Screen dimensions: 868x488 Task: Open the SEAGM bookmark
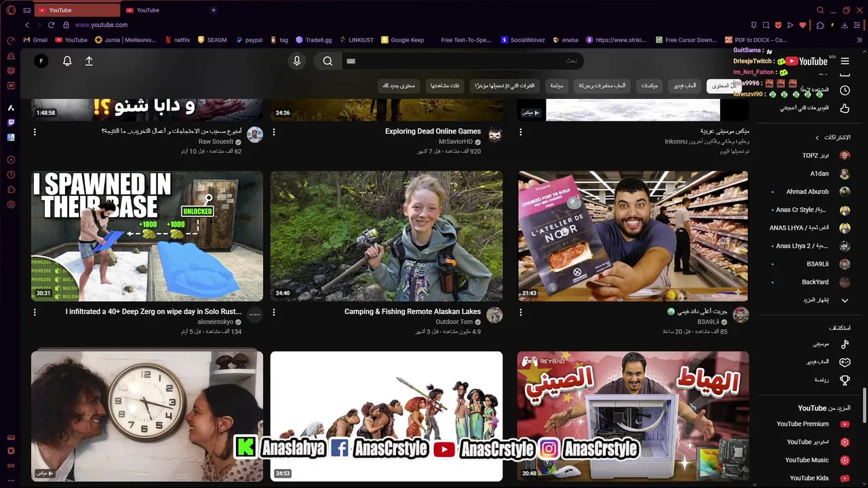[212, 40]
